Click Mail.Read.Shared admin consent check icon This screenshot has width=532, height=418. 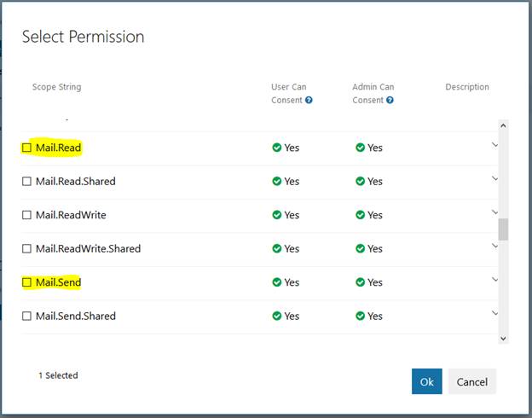point(360,181)
